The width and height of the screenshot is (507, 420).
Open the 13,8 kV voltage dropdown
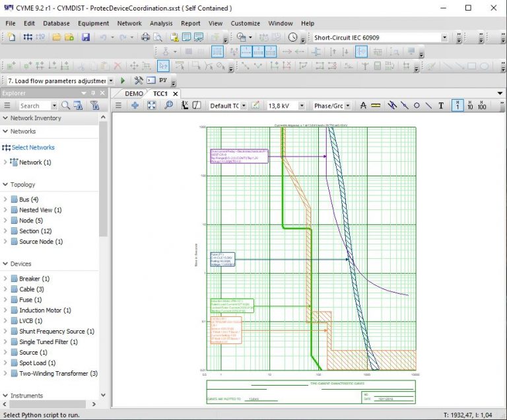tap(302, 106)
